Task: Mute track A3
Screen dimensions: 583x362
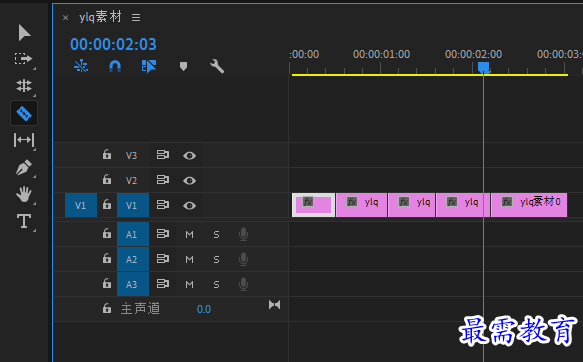Action: pyautogui.click(x=189, y=284)
